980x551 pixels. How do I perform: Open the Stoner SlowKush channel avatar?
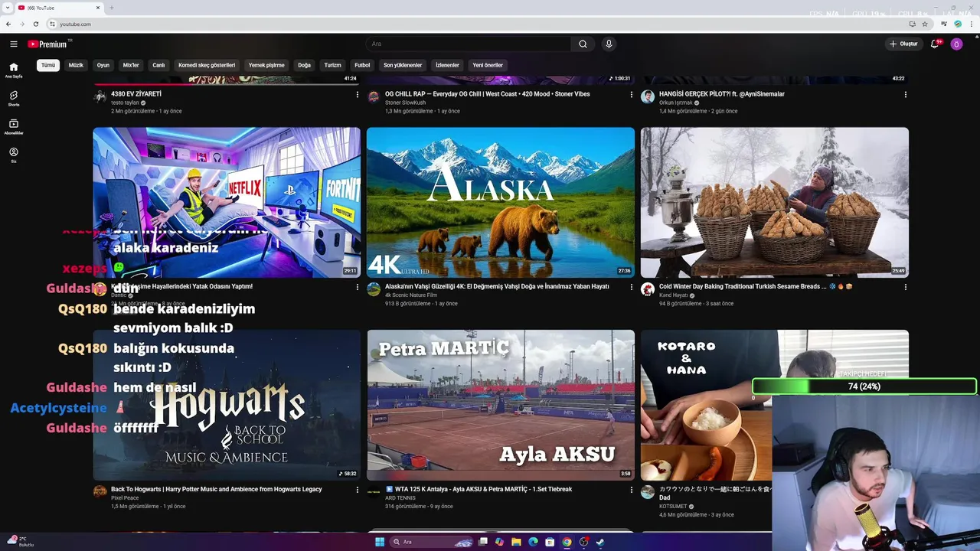tap(374, 96)
